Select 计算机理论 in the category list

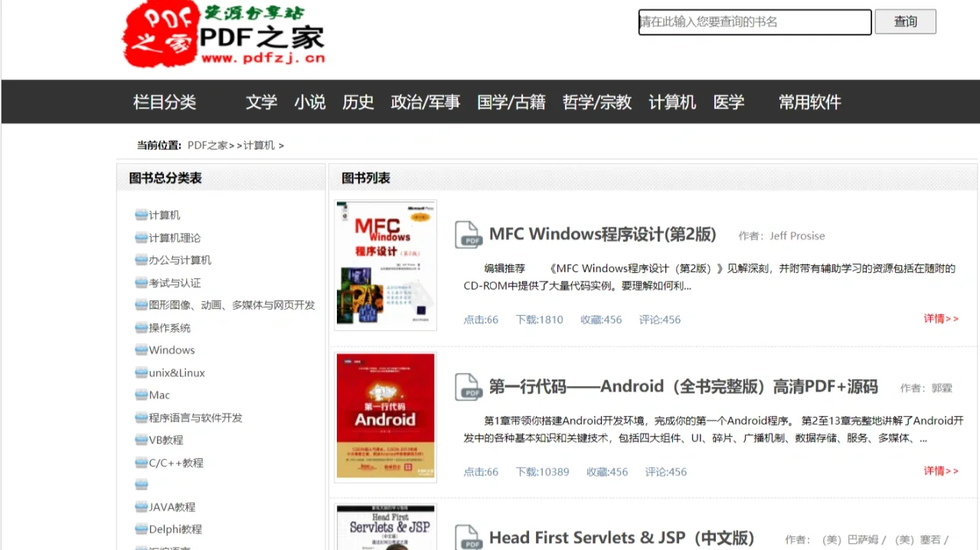coord(175,237)
